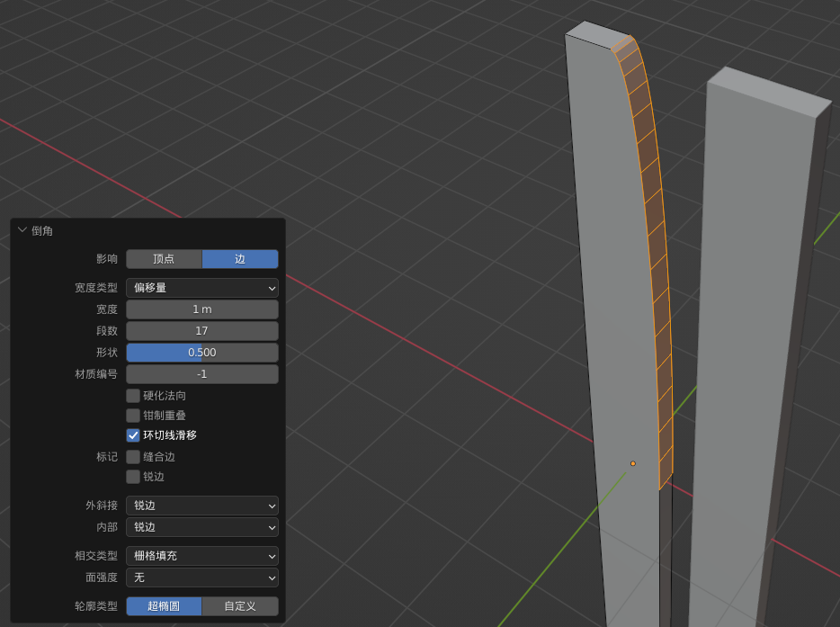The height and width of the screenshot is (627, 840).
Task: Open the 宽度类型 dropdown showing 偏移量
Action: pos(202,288)
